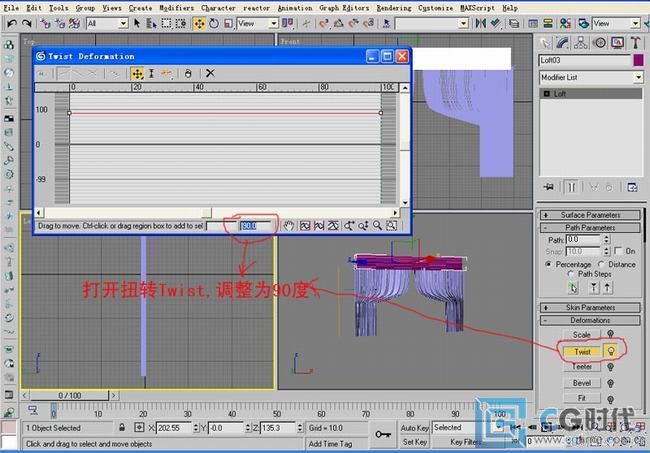Click the Zoom magnifier in Twist Deformation
Image resolution: width=650 pixels, height=453 pixels.
(x=377, y=225)
